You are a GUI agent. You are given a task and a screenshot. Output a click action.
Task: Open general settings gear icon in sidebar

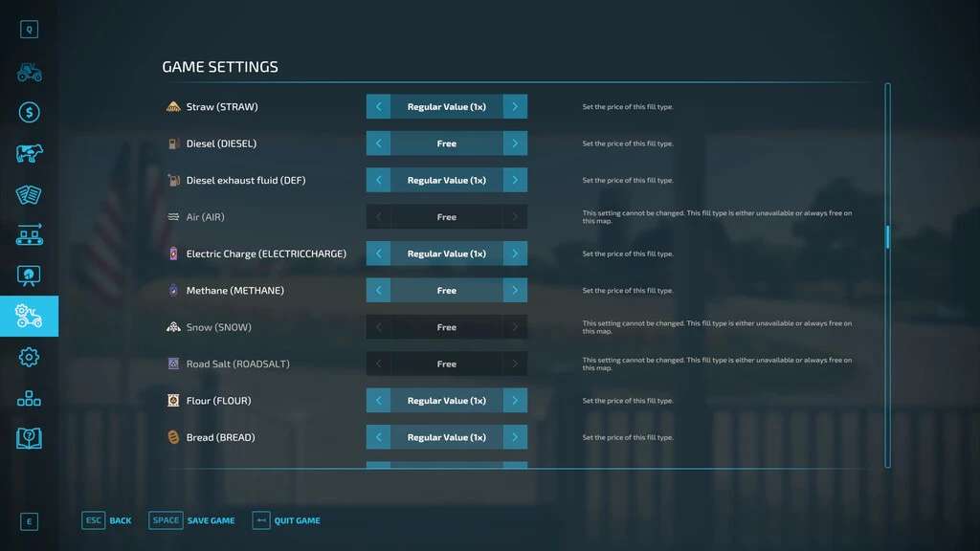point(29,357)
